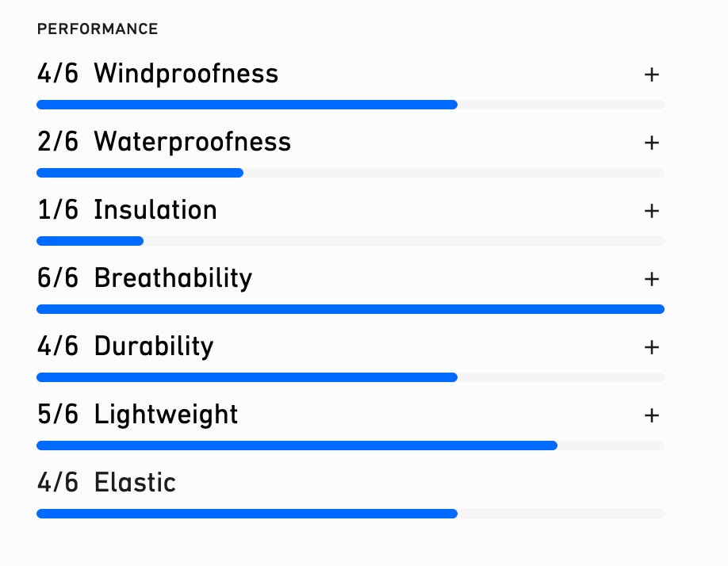Click the Windproofness 4/6 progress bar
Image resolution: width=728 pixels, height=566 pixels.
tap(350, 105)
